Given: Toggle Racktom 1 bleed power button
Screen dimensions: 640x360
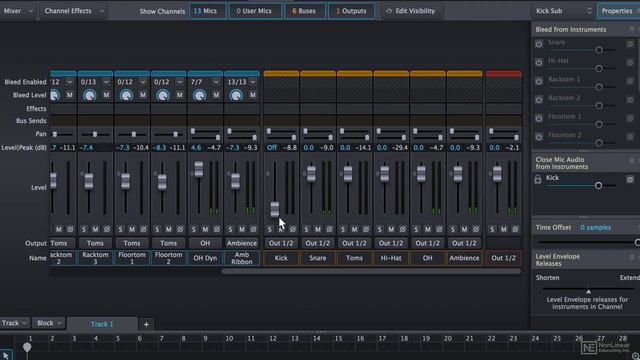Looking at the screenshot, I should coord(539,81).
